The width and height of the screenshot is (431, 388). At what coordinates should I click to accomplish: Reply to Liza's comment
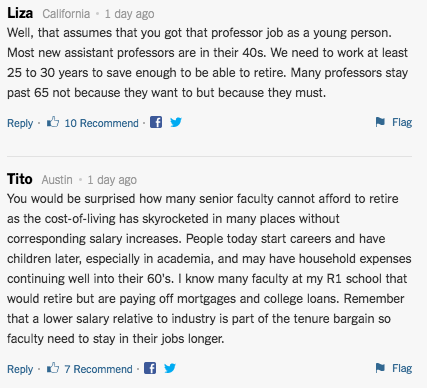tap(20, 123)
